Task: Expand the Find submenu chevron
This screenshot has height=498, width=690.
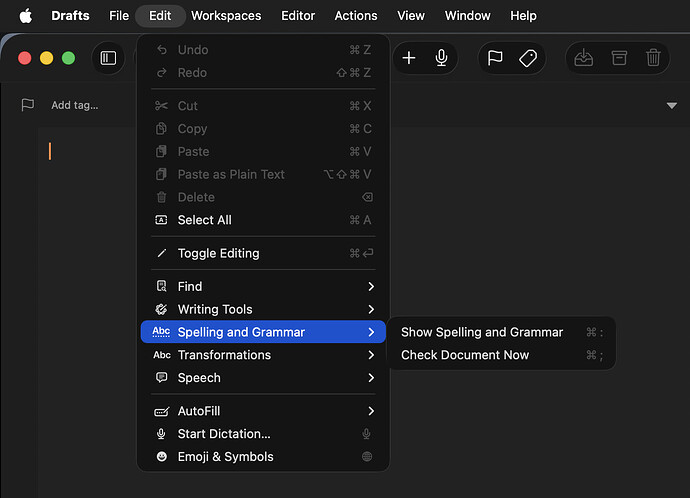Action: pyautogui.click(x=371, y=286)
